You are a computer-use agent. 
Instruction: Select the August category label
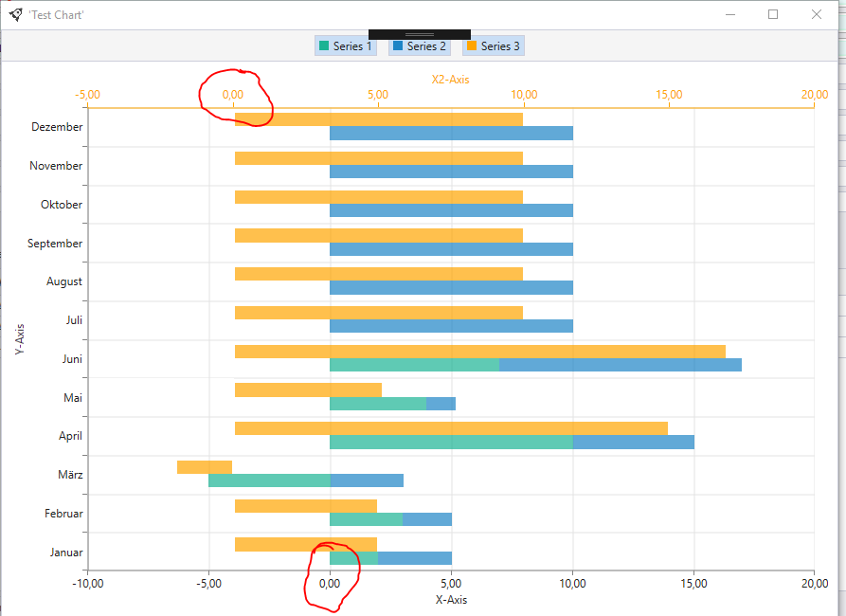pos(64,281)
